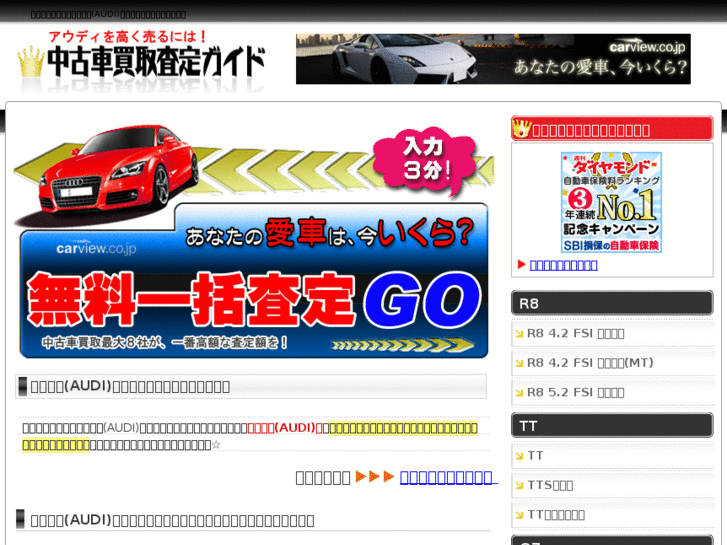Click the arrow icon beside TTS

coord(520,486)
